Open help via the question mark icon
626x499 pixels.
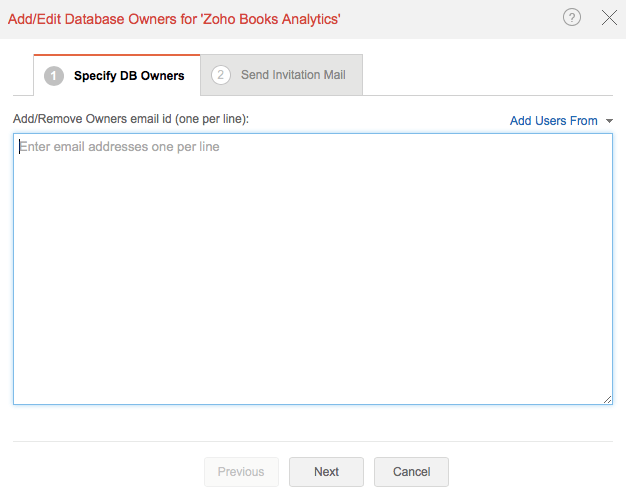[572, 17]
